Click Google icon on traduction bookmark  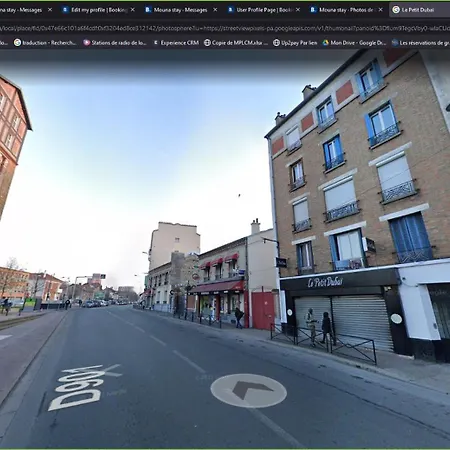[17, 43]
